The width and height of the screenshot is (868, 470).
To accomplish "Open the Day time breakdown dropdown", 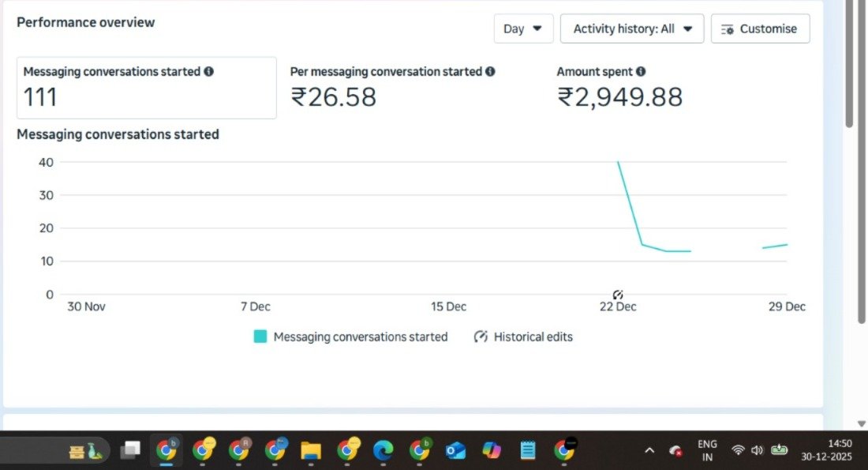I will tap(523, 28).
